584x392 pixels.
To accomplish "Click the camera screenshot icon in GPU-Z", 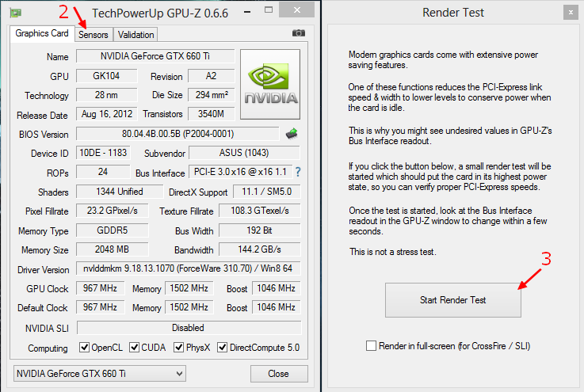I will coord(299,33).
